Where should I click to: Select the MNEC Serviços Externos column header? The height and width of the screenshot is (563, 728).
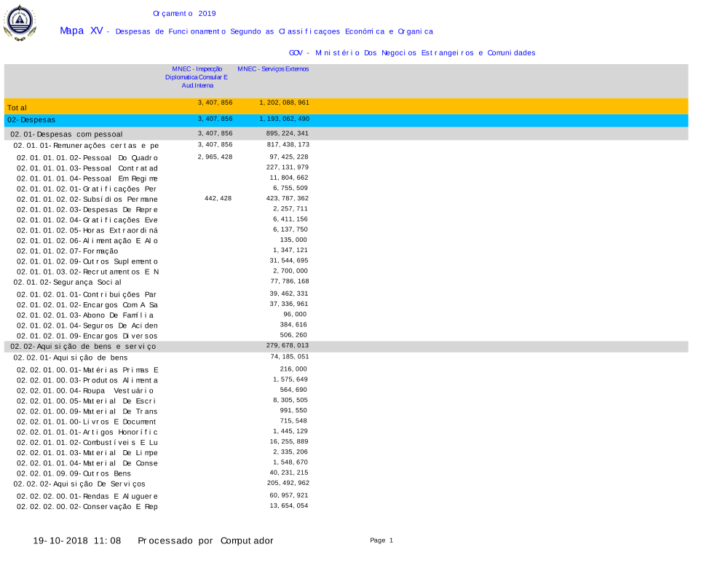(273, 68)
